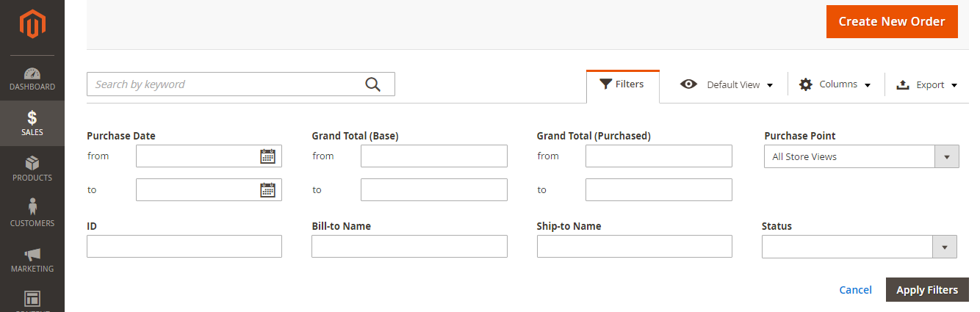Image resolution: width=980 pixels, height=312 pixels.
Task: Focus Grand Total (Base) from field
Action: click(x=434, y=156)
